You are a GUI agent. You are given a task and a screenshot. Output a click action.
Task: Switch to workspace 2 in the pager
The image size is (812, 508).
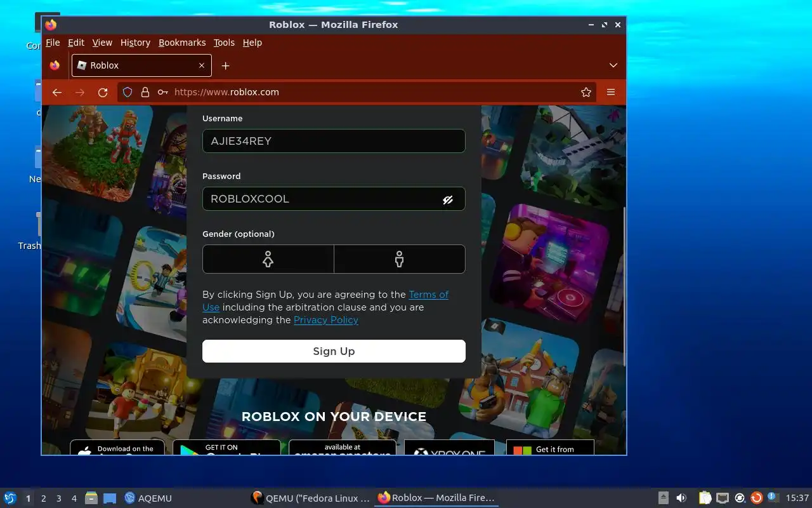click(x=44, y=498)
